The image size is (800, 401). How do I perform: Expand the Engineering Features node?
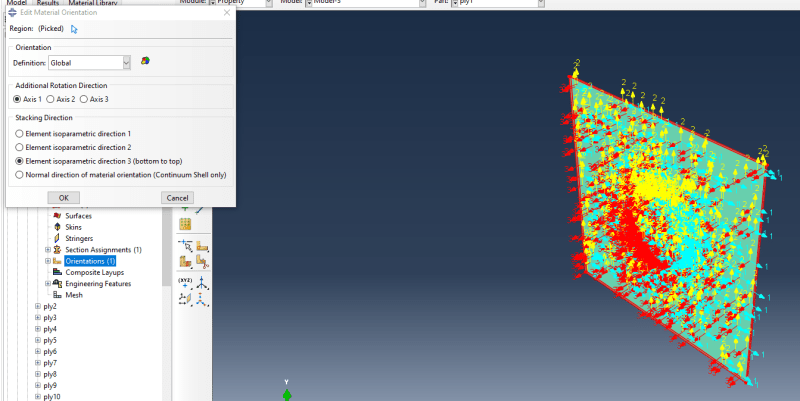pos(48,284)
